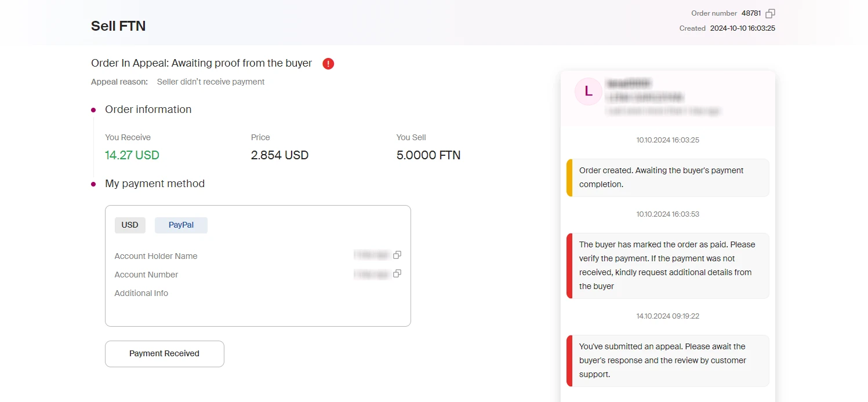
Task: Copy the Account Holder Name value
Action: coord(397,255)
